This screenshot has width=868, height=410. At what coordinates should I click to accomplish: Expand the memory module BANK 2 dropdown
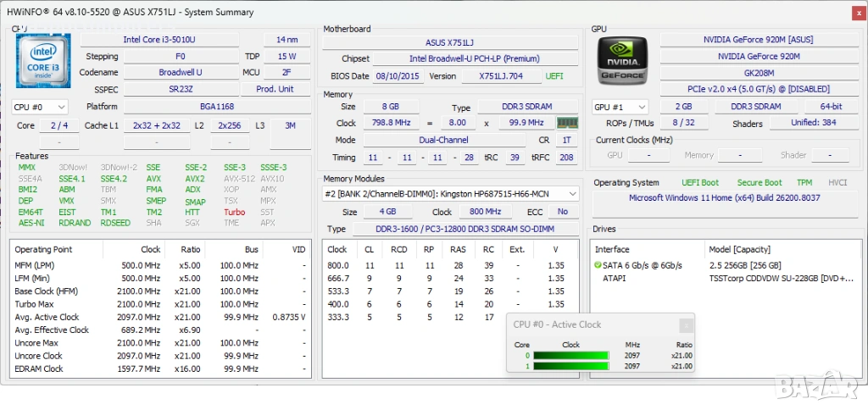[572, 194]
